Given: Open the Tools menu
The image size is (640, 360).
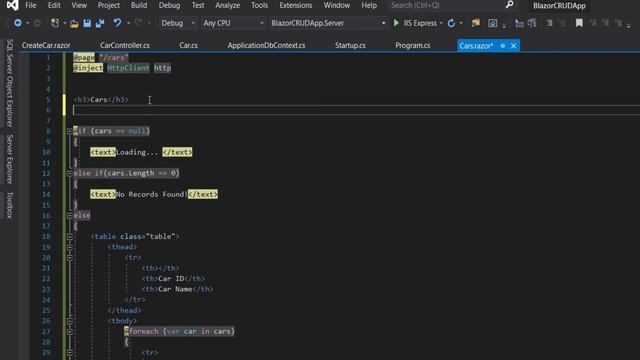Looking at the screenshot, I should (260, 5).
